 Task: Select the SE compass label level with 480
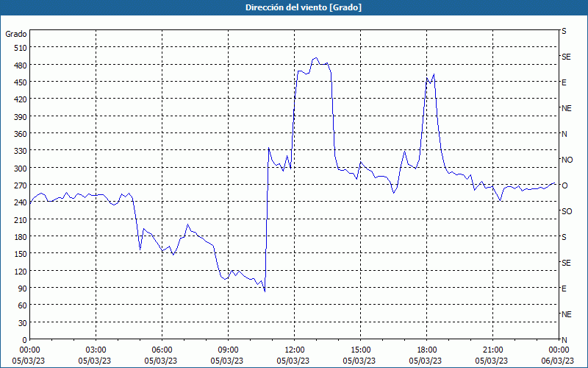(x=566, y=57)
